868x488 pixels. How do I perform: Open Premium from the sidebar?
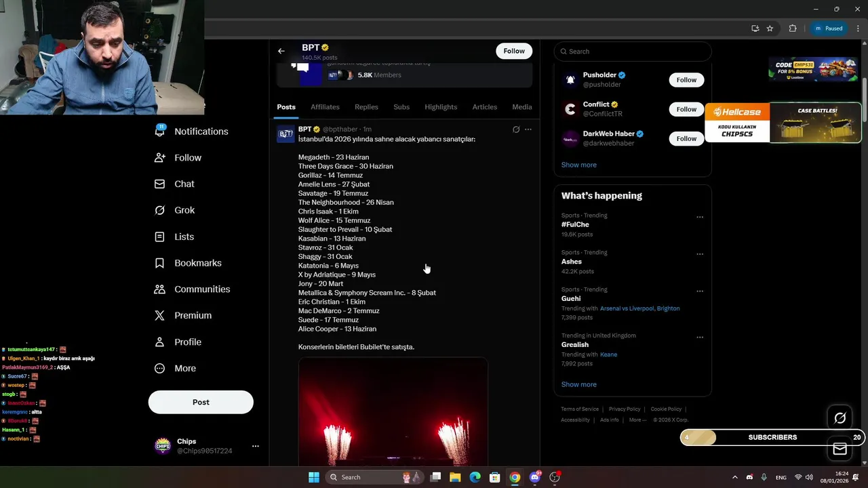tap(183, 315)
